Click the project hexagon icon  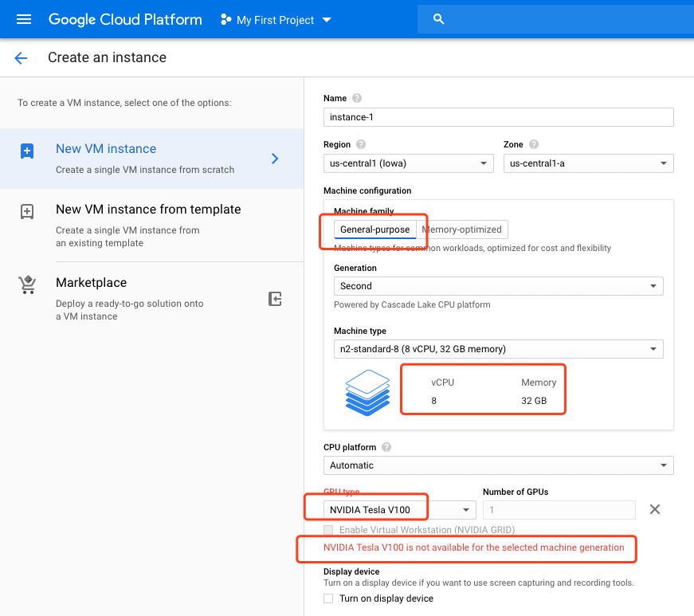click(225, 19)
